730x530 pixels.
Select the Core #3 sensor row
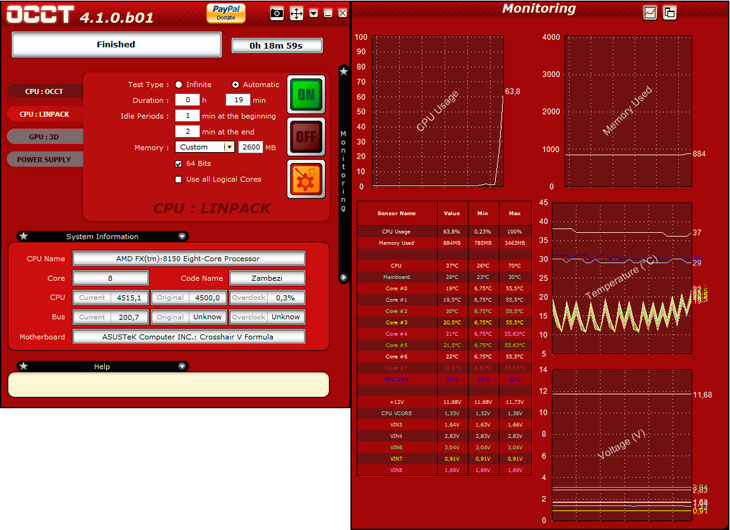click(x=444, y=322)
